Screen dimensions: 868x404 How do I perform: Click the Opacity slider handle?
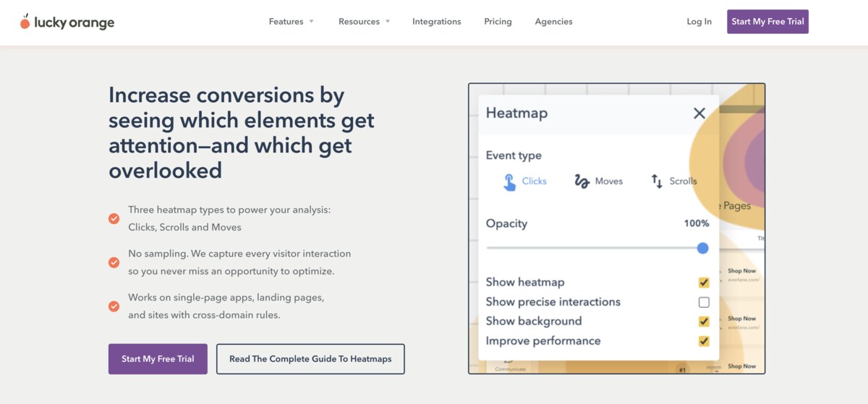tap(702, 248)
